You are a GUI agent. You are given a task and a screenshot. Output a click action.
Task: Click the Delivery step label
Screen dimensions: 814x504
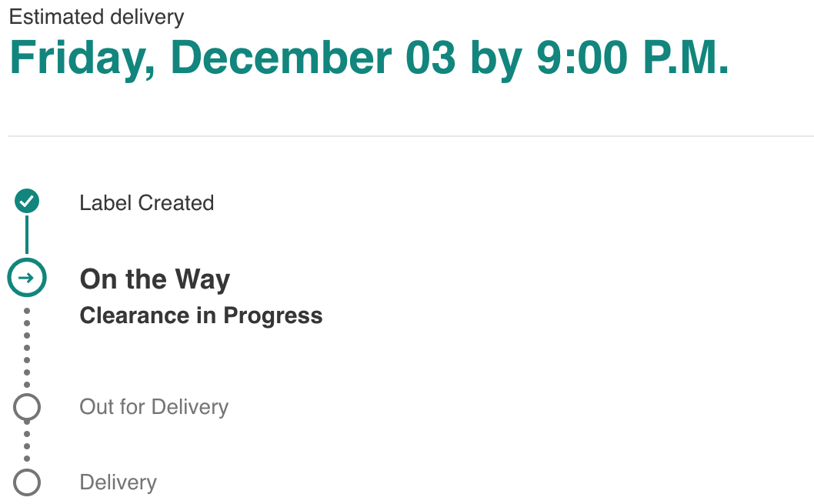(118, 482)
